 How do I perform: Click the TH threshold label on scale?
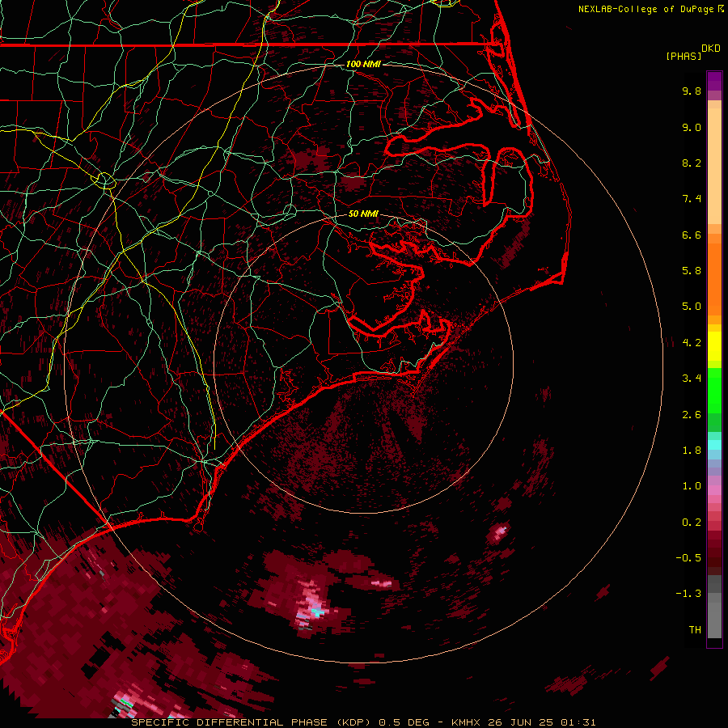tap(695, 630)
